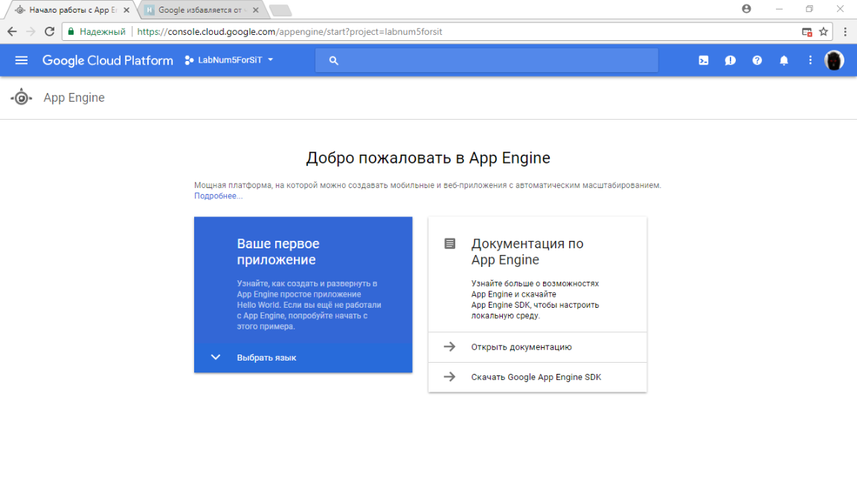Open the Chrome three-dot menu

point(845,32)
